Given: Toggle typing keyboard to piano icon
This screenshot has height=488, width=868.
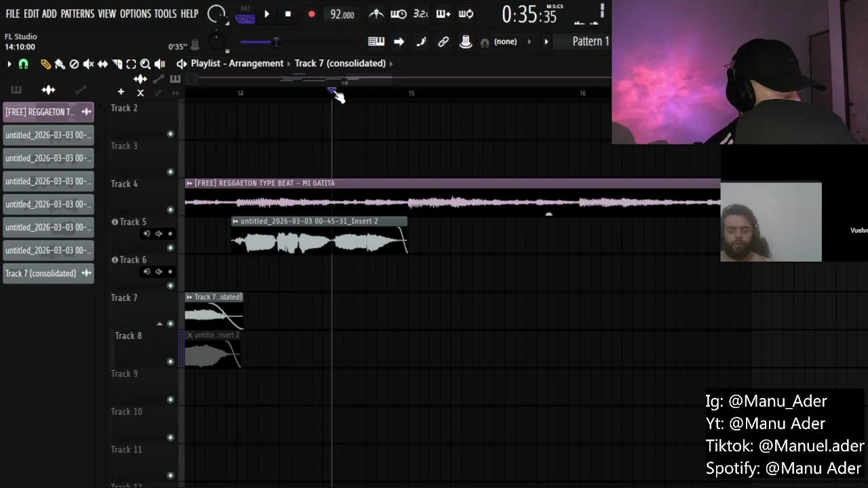Looking at the screenshot, I should tap(376, 42).
